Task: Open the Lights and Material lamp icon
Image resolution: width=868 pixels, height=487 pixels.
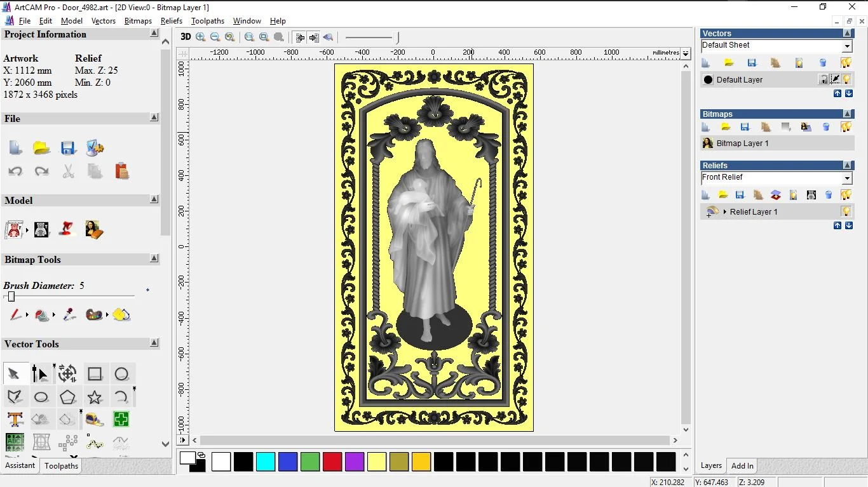Action: tap(67, 229)
